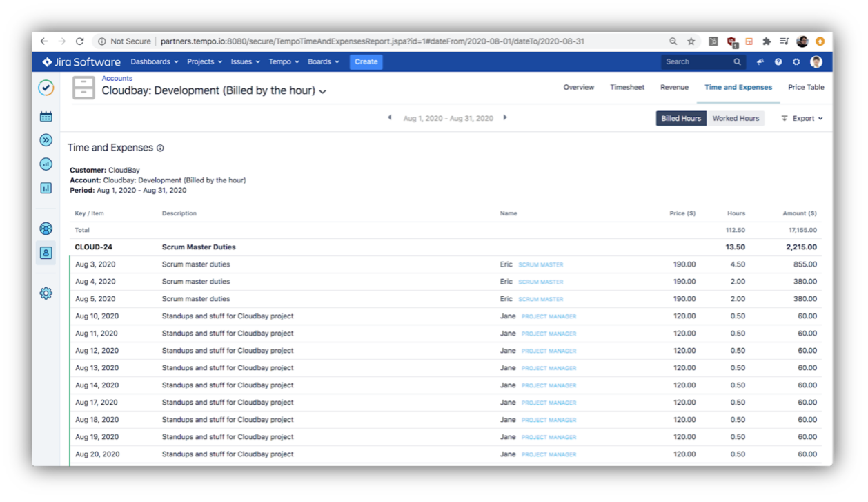Viewport: 868px width, 502px height.
Task: Switch to the Billed Hours view
Action: pyautogui.click(x=681, y=119)
